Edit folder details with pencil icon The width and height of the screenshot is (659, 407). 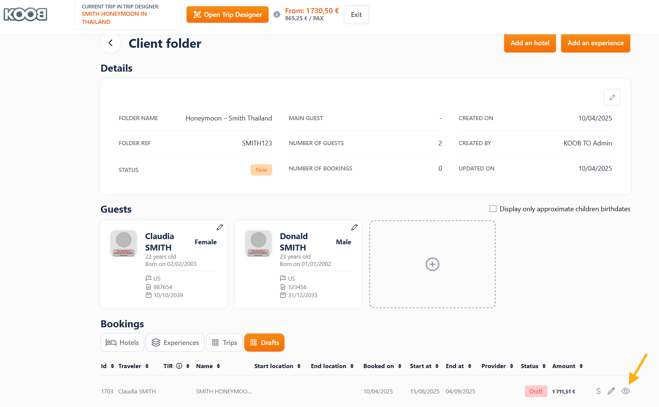[611, 97]
